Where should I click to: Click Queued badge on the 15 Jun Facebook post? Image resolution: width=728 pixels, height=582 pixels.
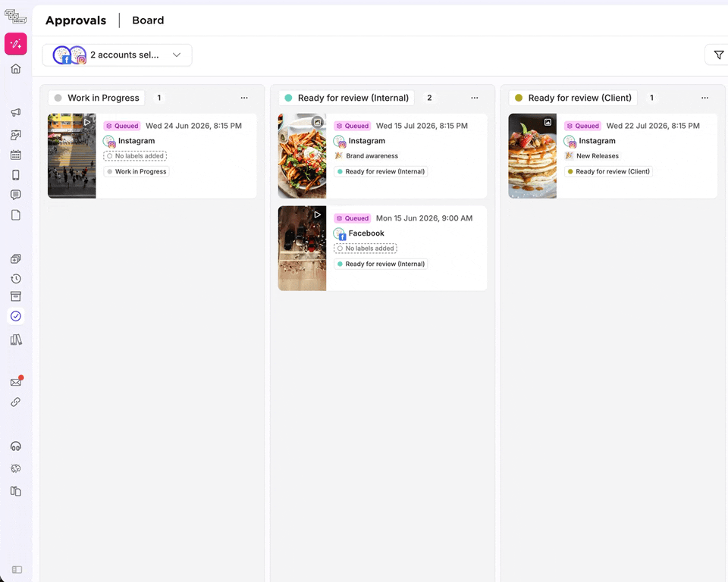tap(353, 218)
